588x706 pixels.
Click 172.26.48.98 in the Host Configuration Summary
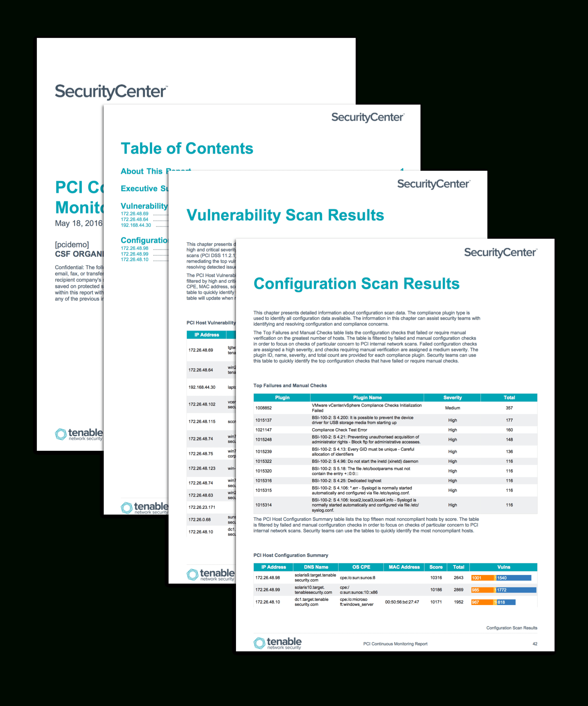pyautogui.click(x=267, y=578)
